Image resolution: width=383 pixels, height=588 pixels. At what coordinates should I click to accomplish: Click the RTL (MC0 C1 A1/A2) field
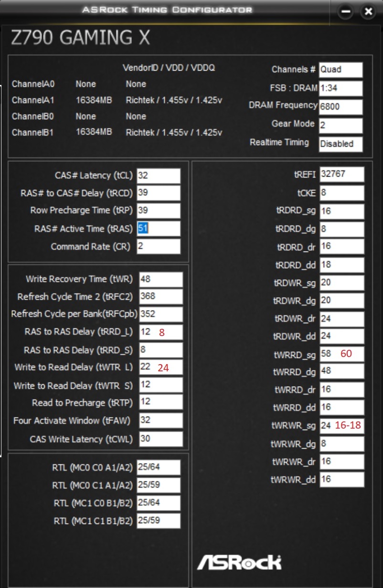coord(159,485)
